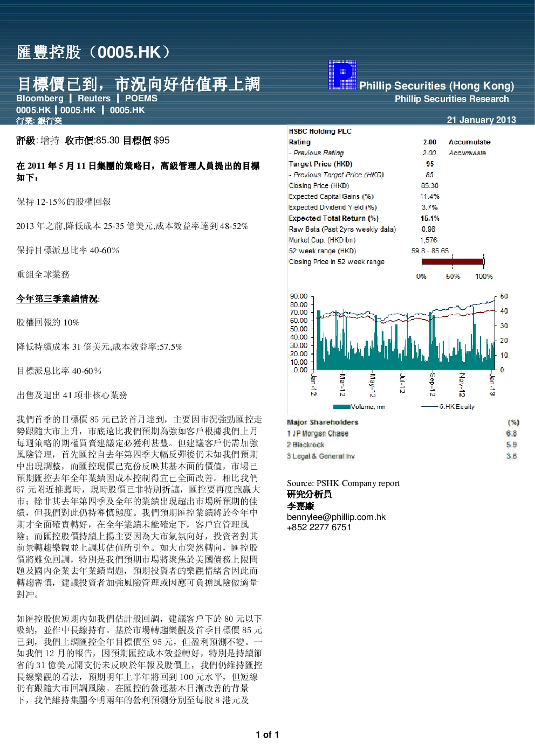
Task: Click the Target Price (HKD) value 95
Action: (430, 164)
